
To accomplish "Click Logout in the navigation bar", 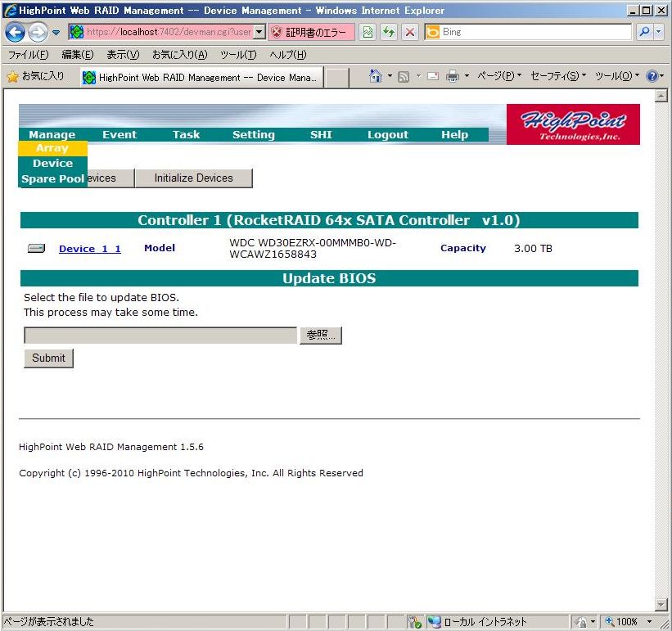I will pos(388,134).
